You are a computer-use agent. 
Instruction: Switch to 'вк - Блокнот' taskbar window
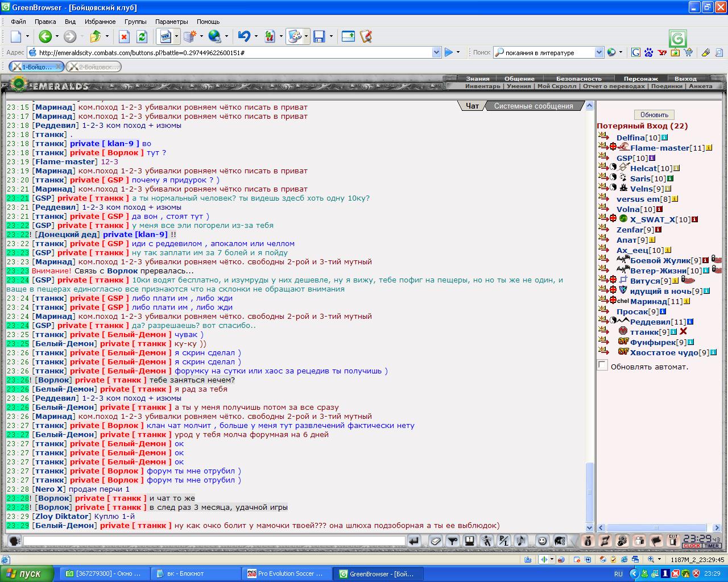(196, 573)
